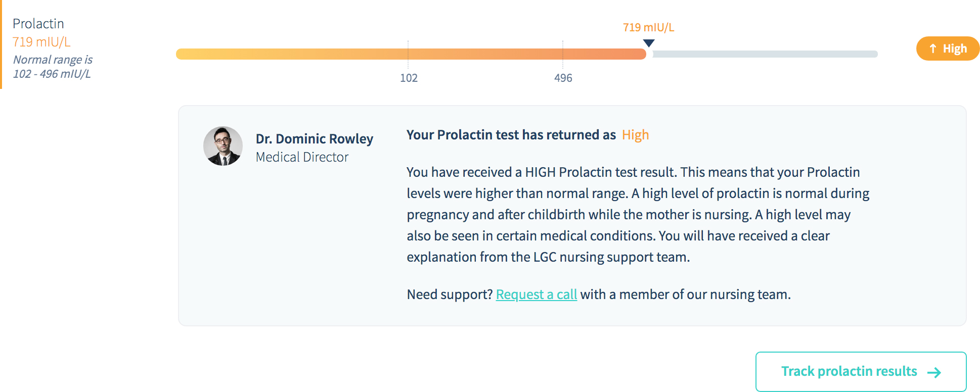Click the triangle marker above the result bar

(x=649, y=43)
